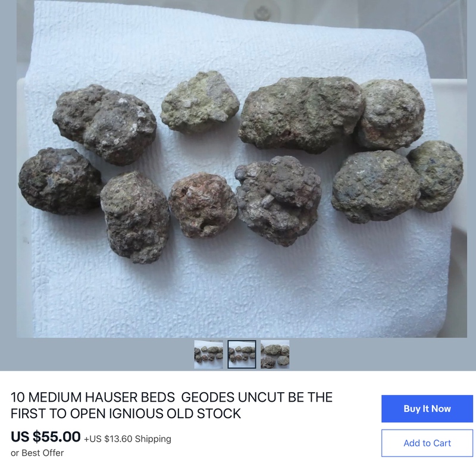Click the lumpy gray geode at bottom center-right
This screenshot has width=476, height=460.
click(278, 201)
